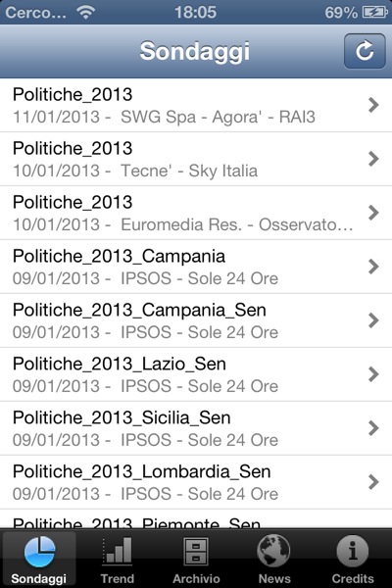The image size is (392, 588).
Task: Open the Politiche_2013_Lombardia_Sen poll
Action: (196, 482)
